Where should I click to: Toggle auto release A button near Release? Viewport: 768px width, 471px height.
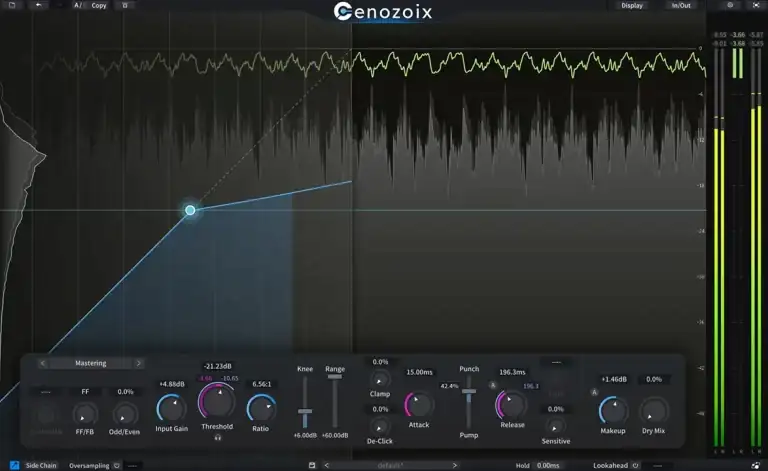click(x=493, y=385)
